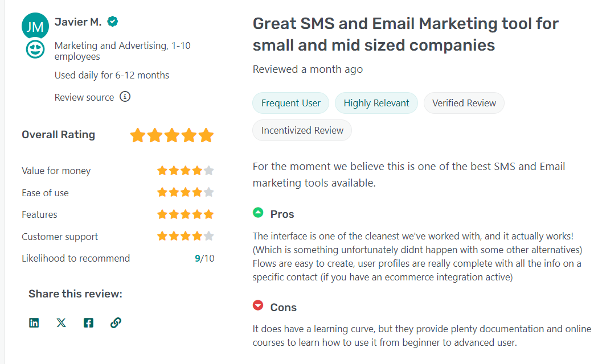Share the review on Facebook

tap(88, 322)
